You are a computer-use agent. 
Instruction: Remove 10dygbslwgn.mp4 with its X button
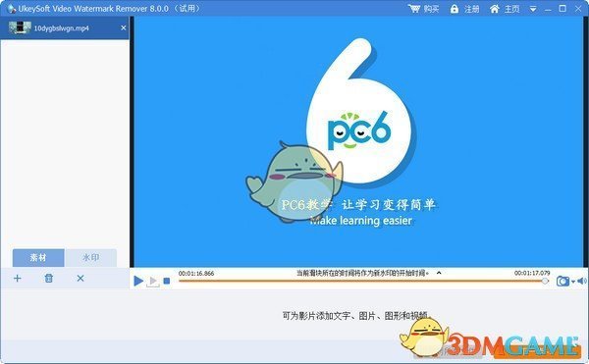(x=124, y=27)
